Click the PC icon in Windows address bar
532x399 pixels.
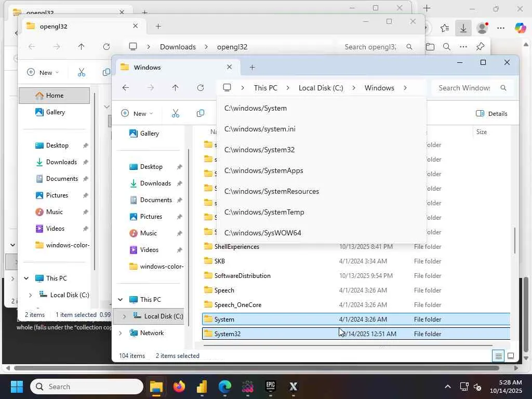click(227, 88)
